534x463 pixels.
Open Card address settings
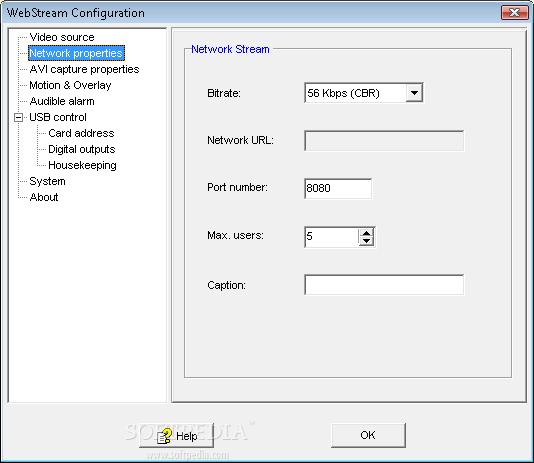pos(81,133)
